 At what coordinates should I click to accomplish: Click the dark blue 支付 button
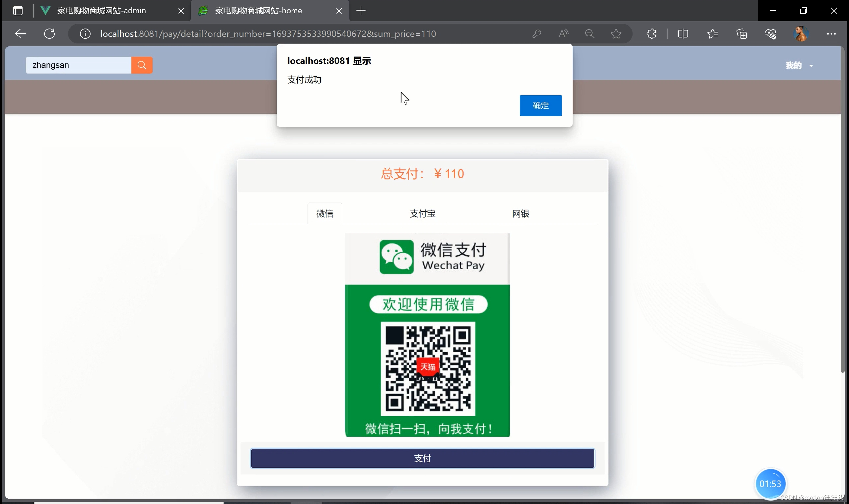[422, 458]
